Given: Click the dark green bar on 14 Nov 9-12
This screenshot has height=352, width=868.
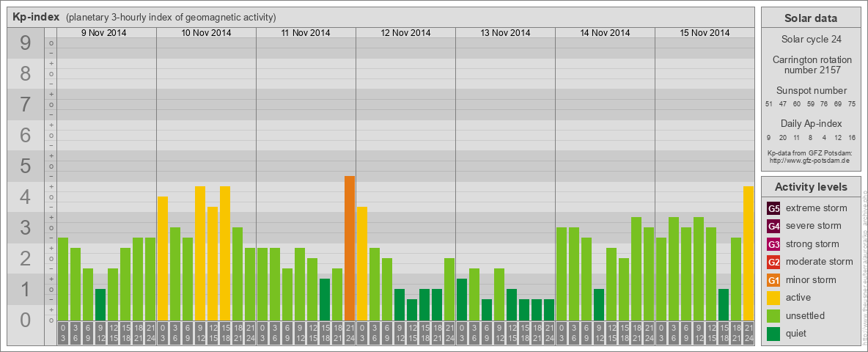Looking at the screenshot, I should (599, 305).
